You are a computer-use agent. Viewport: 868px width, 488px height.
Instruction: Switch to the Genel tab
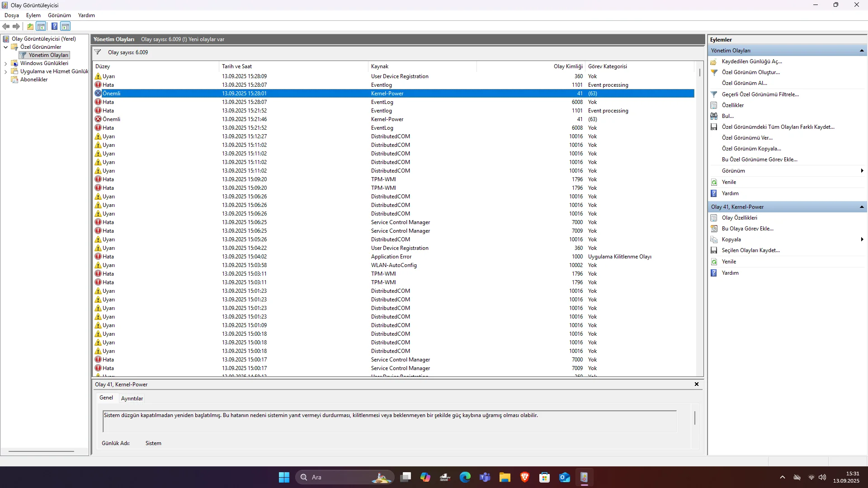106,398
